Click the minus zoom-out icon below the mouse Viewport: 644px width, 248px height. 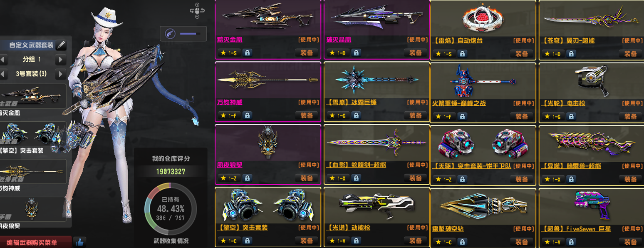tap(197, 17)
